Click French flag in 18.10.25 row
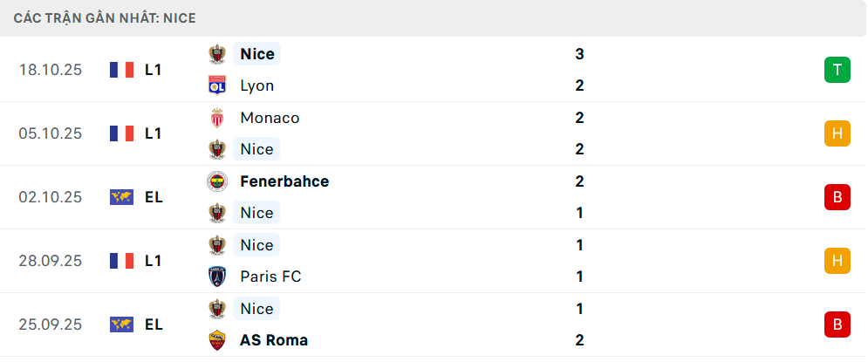Screen dimensions: 868x362 (121, 70)
